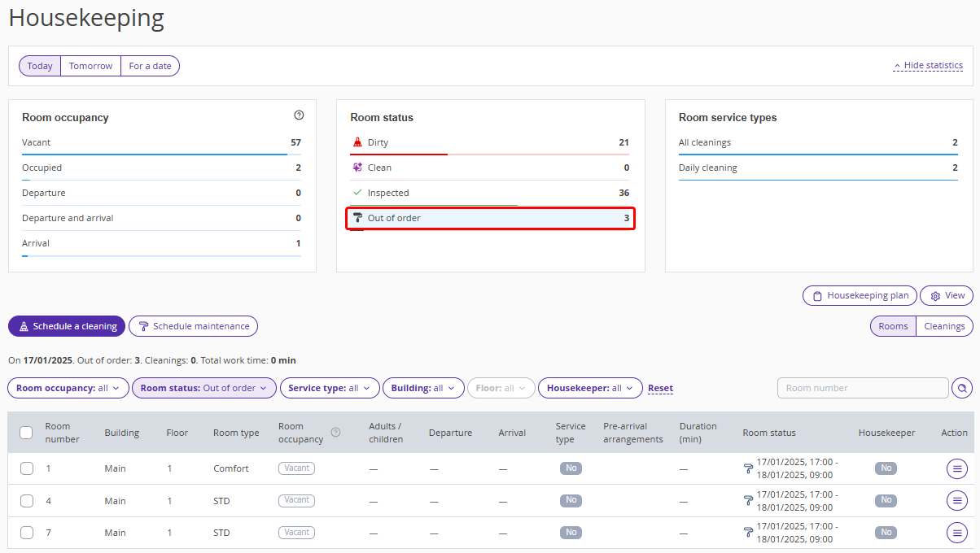Screen dimensions: 980x553
Task: Click the Schedule a cleaning button
Action: 67,326
